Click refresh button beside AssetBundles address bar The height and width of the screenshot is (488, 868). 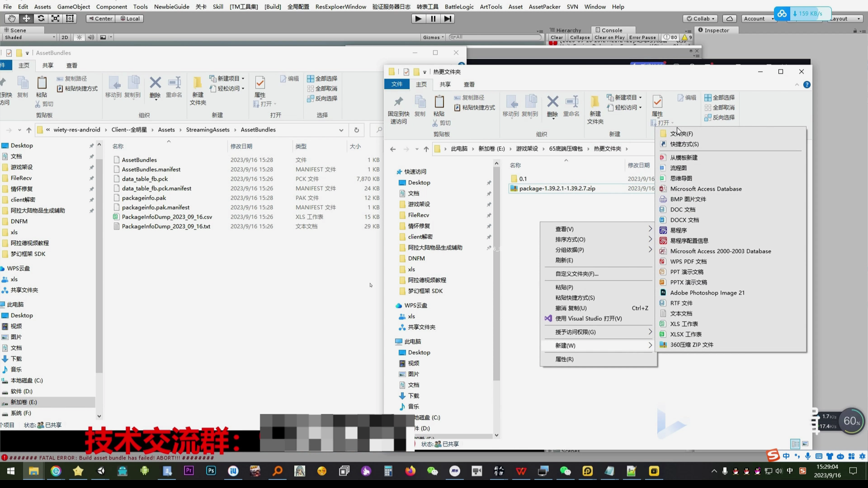point(357,130)
